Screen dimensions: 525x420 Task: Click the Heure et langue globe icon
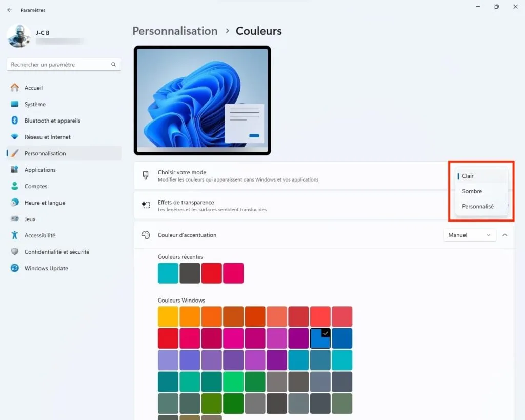tap(15, 202)
